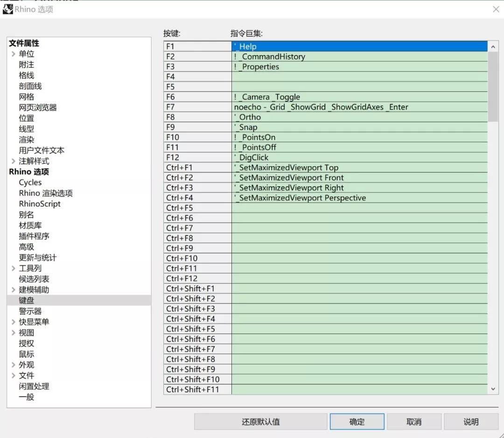Click the Rhino logo icon in title bar
The width and height of the screenshot is (504, 438).
[8, 9]
